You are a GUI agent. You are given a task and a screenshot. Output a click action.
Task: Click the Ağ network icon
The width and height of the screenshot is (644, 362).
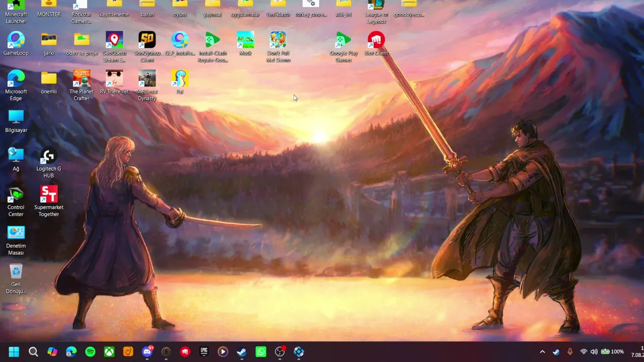[x=16, y=159]
